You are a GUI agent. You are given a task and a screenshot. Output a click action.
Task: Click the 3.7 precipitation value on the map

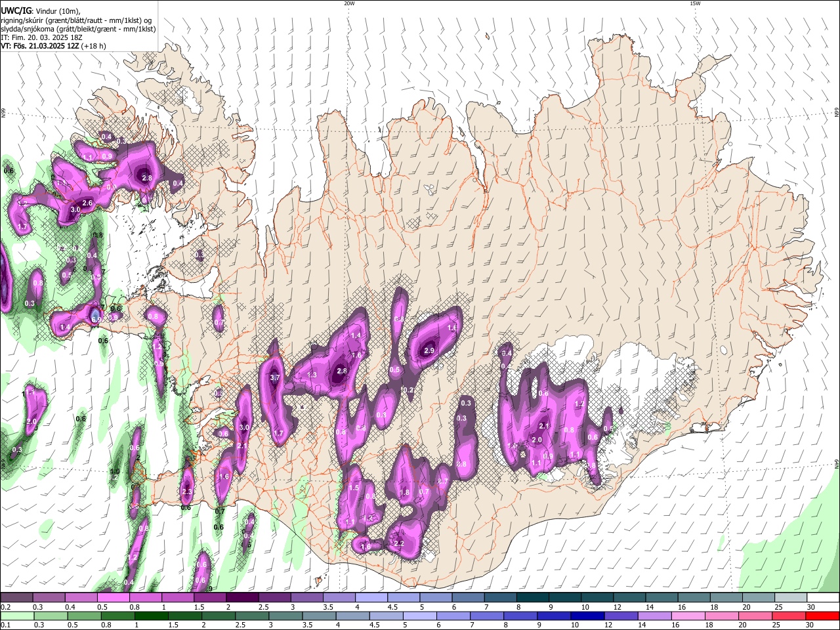[x=275, y=377]
